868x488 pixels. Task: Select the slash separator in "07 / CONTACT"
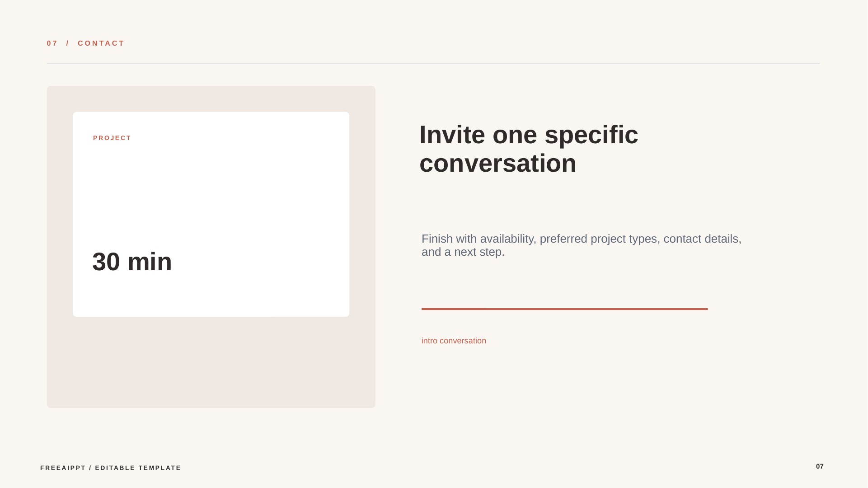tap(68, 43)
